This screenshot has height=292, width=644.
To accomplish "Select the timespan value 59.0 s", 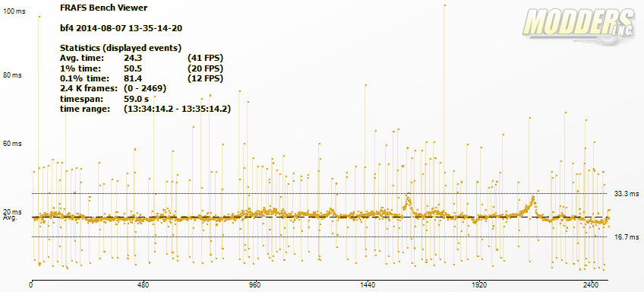I will pyautogui.click(x=136, y=99).
